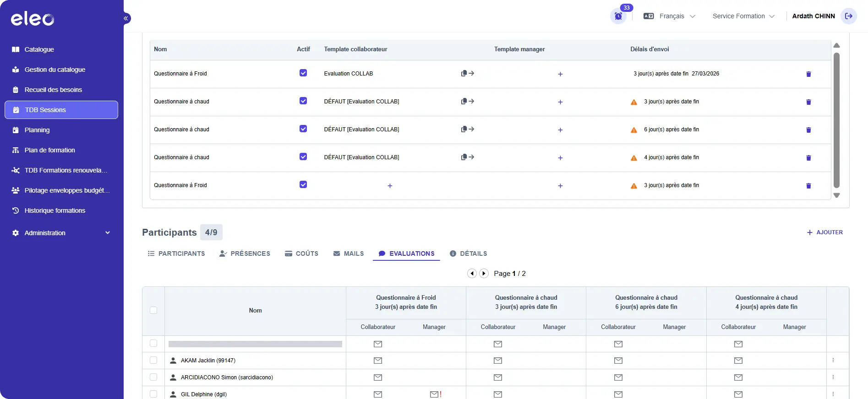Switch to the PRÉSENCES tab
The height and width of the screenshot is (399, 868).
tap(245, 253)
